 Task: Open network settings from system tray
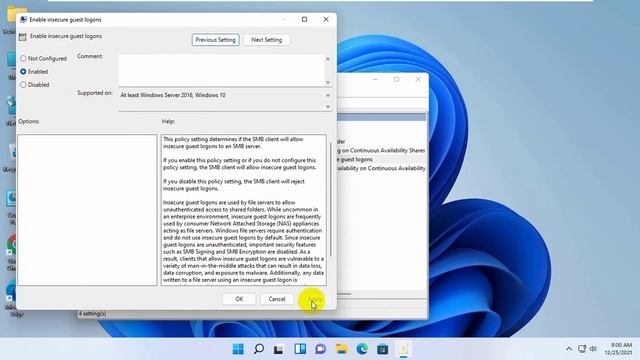pyautogui.click(x=582, y=349)
